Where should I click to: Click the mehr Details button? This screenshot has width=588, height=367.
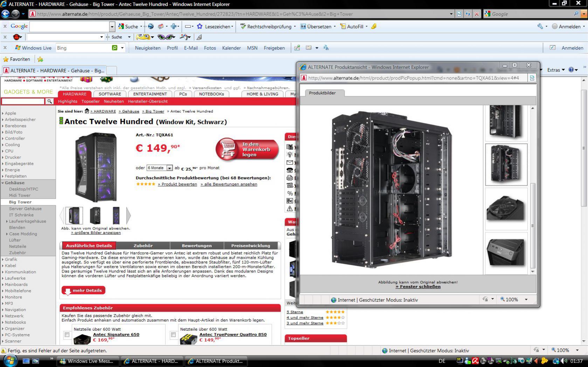[83, 290]
